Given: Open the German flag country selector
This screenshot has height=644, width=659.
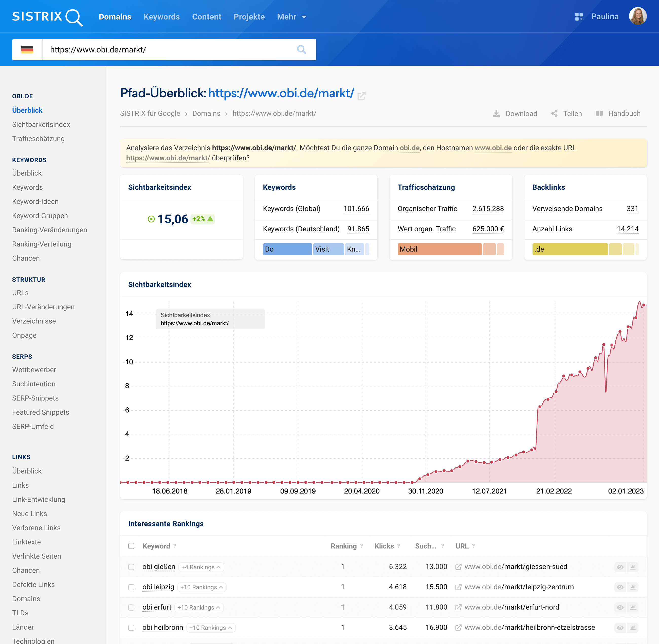Looking at the screenshot, I should click(x=27, y=50).
